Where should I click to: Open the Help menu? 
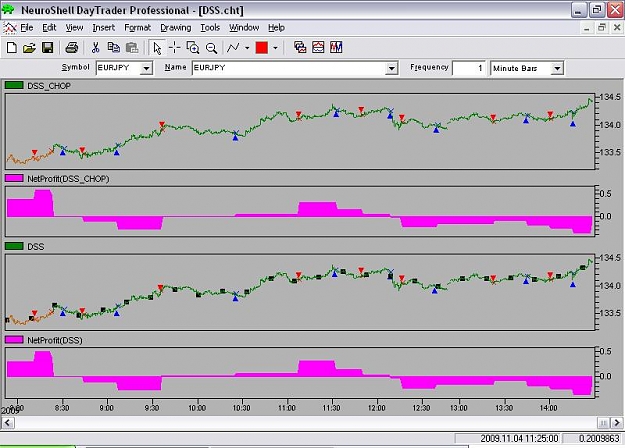coord(276,28)
